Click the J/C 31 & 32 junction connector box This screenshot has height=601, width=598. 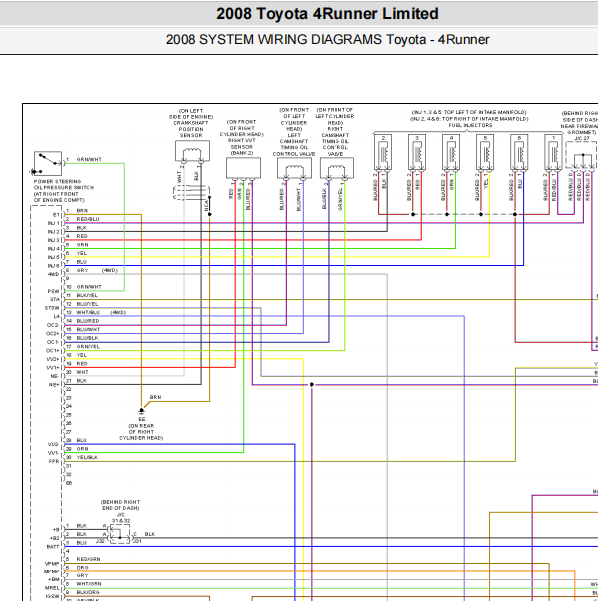[120, 534]
